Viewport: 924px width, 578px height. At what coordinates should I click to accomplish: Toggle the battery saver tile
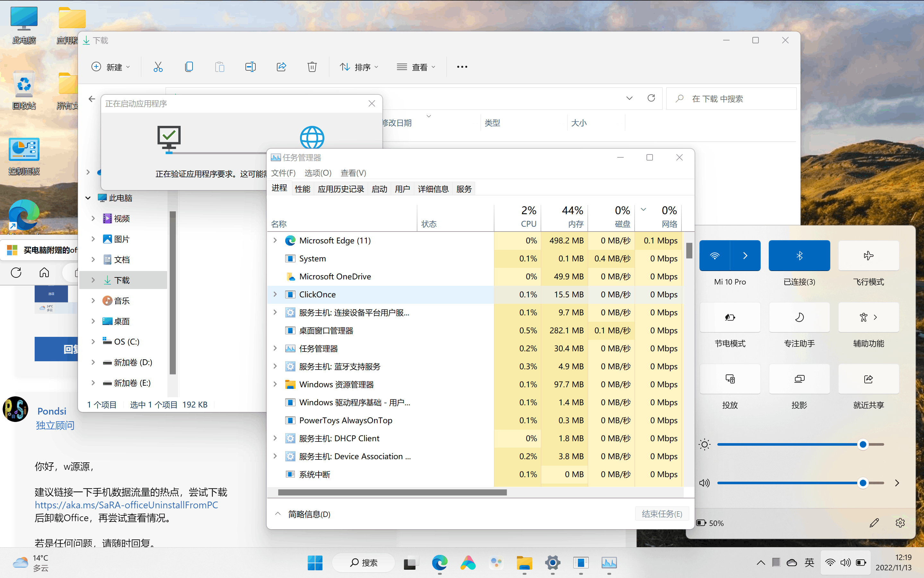pyautogui.click(x=730, y=317)
